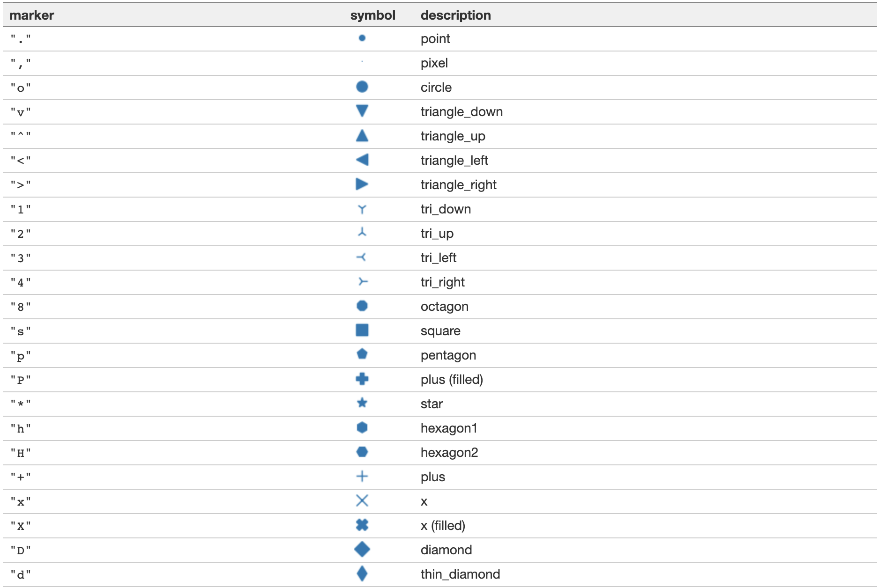Click the thin_diamond symbol
Image resolution: width=878 pixels, height=588 pixels.
tap(361, 574)
